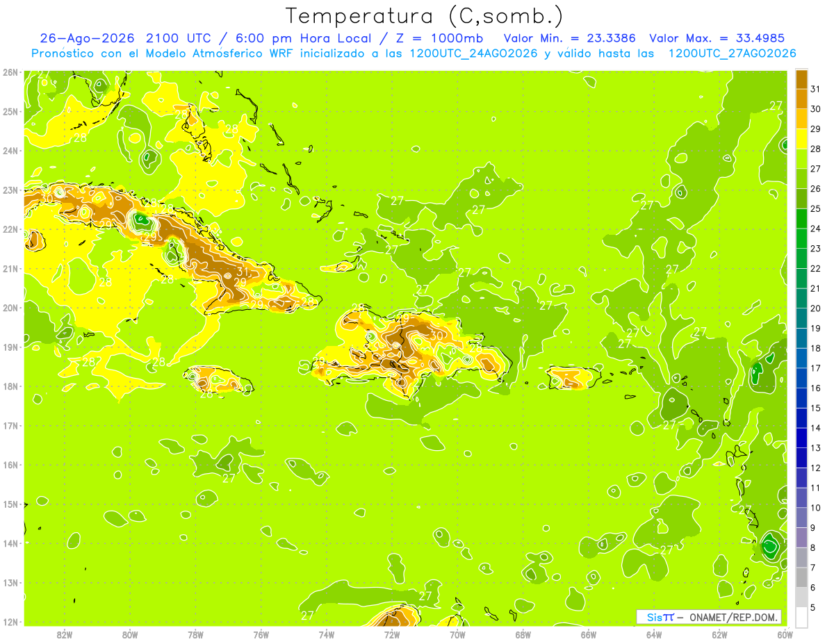Click the green color bar segment between 26 and 27
Image resolution: width=834 pixels, height=644 pixels.
(801, 179)
